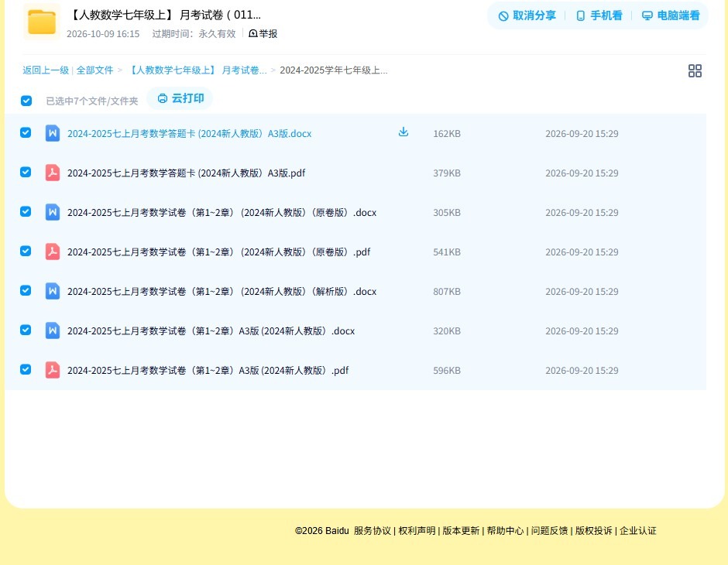Click the 版权投诉 footer link
Screen dimensions: 728x565
593,531
